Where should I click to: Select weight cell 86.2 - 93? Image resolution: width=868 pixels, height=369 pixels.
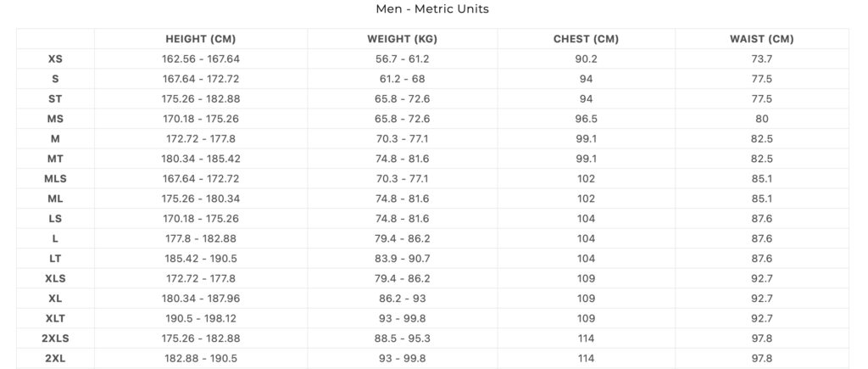click(x=403, y=298)
